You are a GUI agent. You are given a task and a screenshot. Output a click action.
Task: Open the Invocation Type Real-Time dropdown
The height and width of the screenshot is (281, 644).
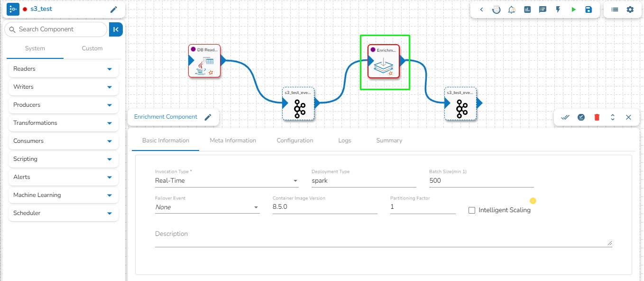pos(227,181)
